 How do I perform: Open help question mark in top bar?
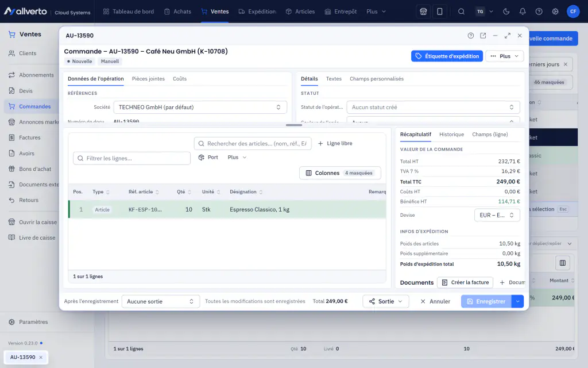(539, 11)
